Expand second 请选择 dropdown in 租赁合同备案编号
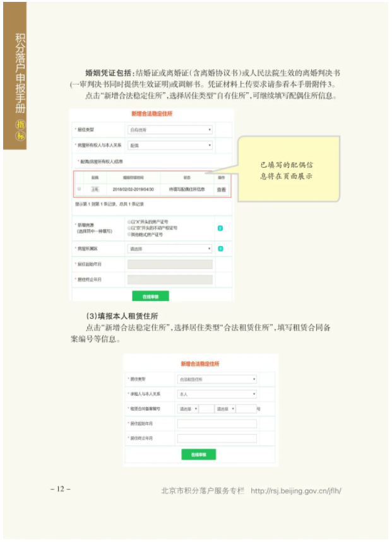392x542 pixels. point(225,409)
